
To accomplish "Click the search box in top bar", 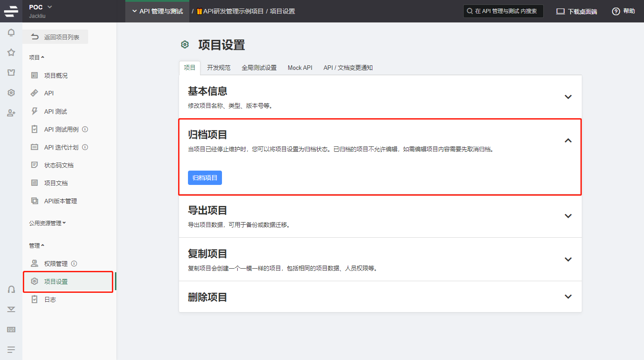I will pyautogui.click(x=503, y=11).
